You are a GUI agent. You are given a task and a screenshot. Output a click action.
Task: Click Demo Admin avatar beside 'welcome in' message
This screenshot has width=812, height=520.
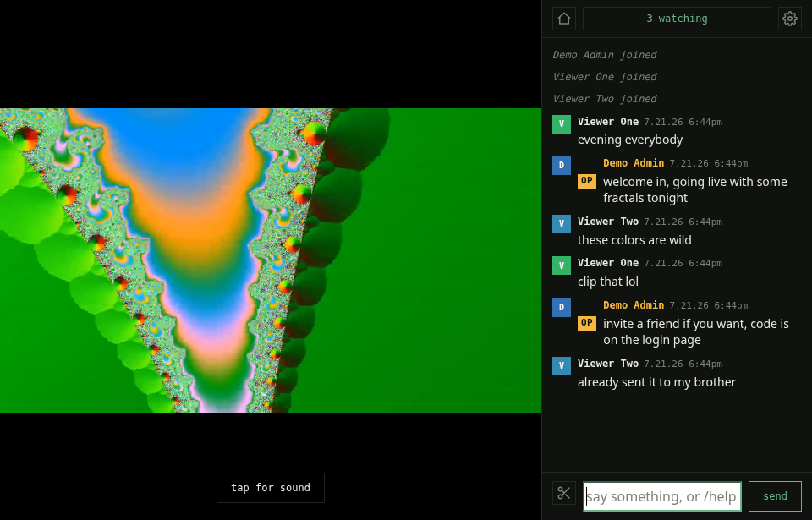coord(562,166)
